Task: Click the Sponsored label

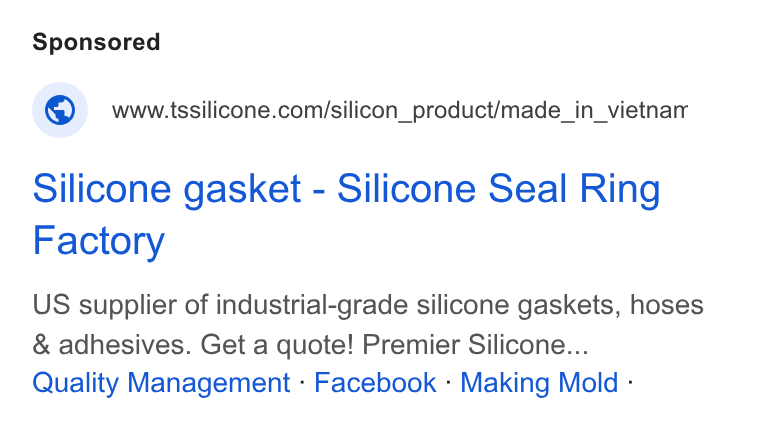Action: click(96, 42)
